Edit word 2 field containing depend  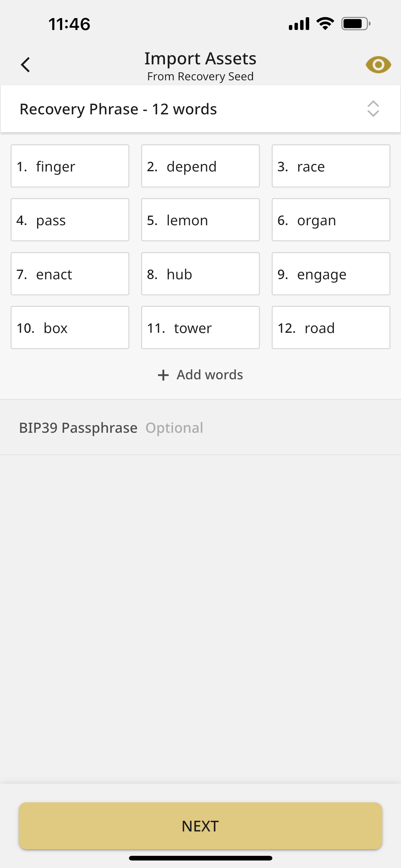200,166
